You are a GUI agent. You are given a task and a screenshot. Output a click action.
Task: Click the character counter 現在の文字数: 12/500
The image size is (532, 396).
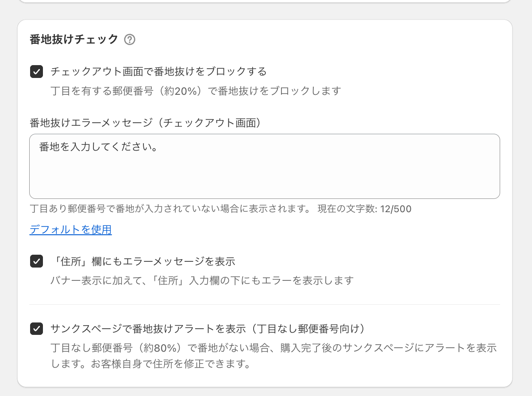click(x=364, y=209)
